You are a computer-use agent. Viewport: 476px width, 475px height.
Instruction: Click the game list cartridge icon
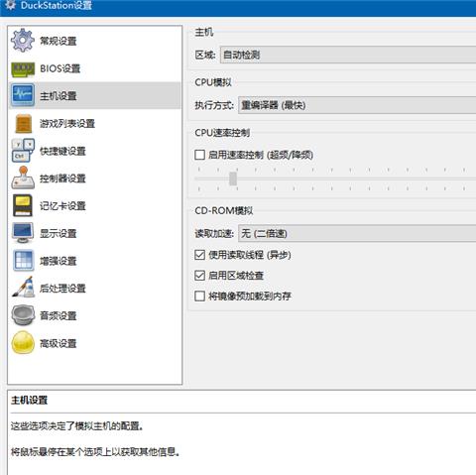point(24,123)
